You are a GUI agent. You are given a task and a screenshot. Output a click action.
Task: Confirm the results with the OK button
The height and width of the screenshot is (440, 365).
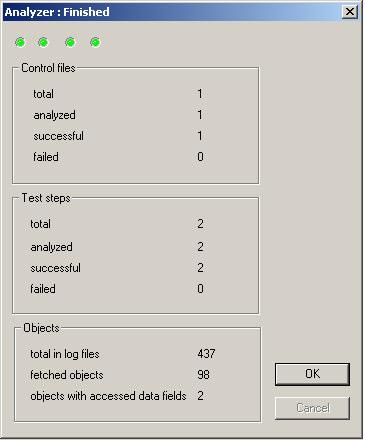312,374
